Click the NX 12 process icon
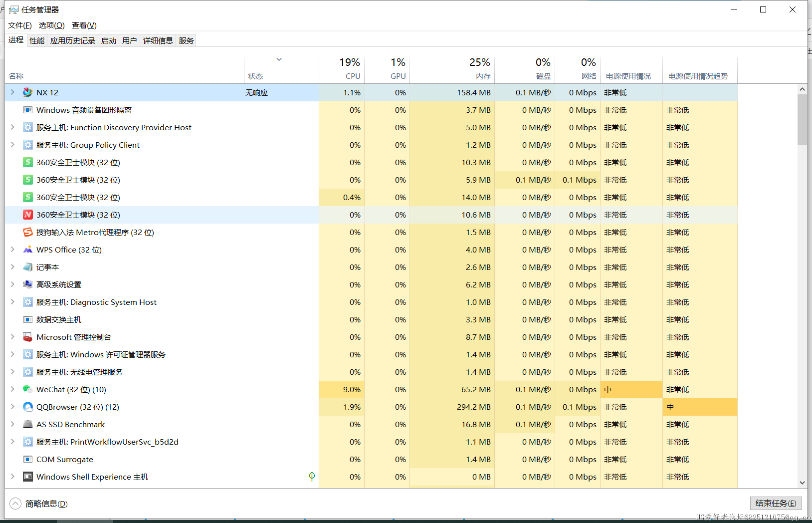Screen dimensions: 812x523 [28, 92]
